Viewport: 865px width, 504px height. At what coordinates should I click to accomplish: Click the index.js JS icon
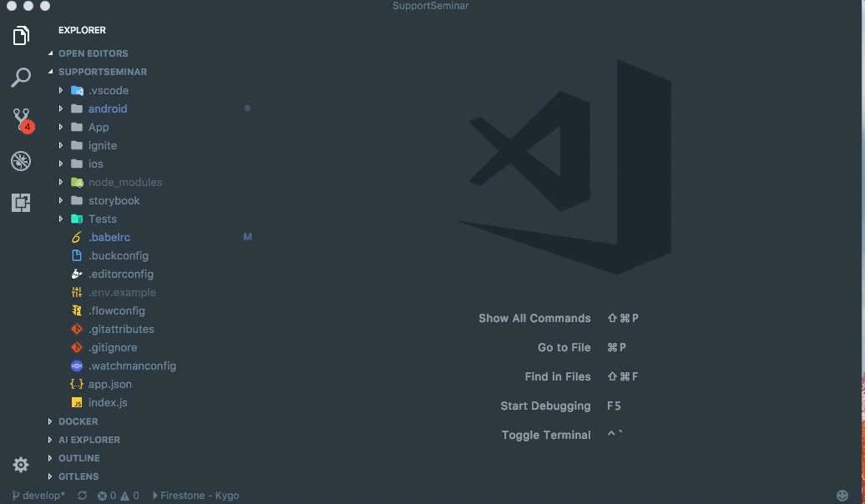tap(77, 402)
